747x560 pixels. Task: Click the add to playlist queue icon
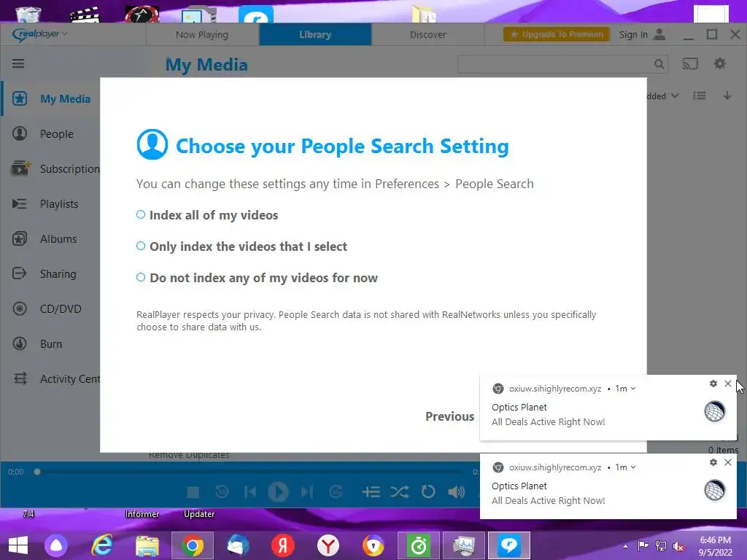click(371, 491)
